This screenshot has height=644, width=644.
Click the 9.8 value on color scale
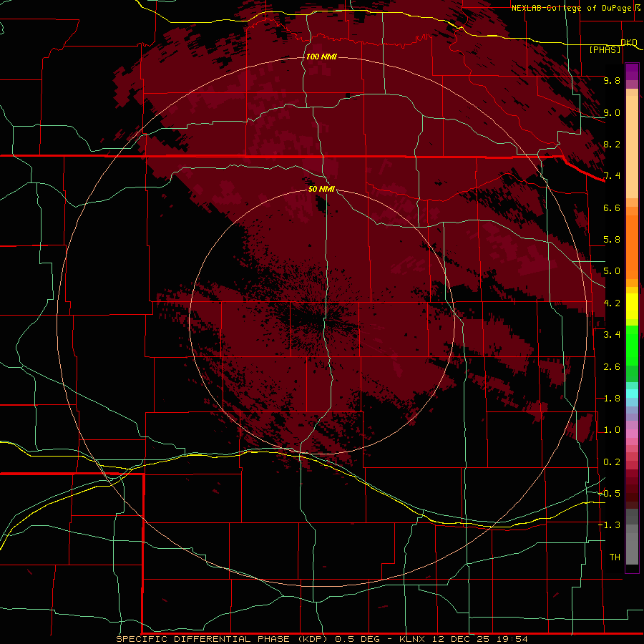pyautogui.click(x=612, y=80)
